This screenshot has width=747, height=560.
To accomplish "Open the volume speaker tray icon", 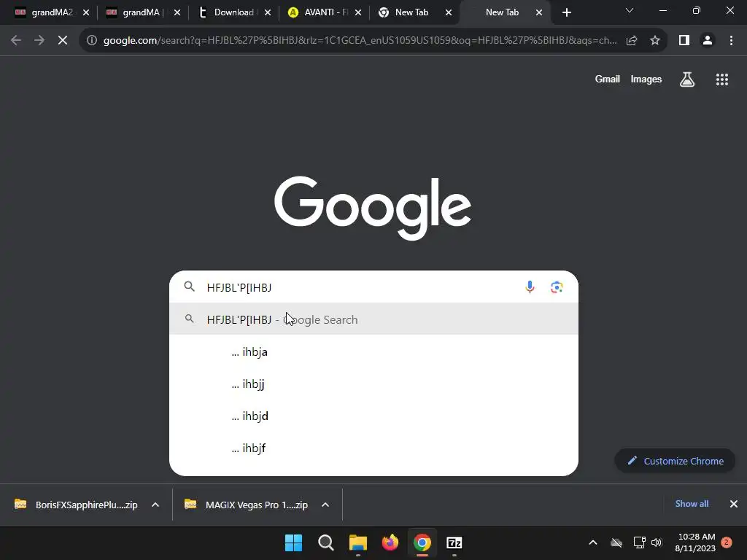I will click(x=657, y=542).
